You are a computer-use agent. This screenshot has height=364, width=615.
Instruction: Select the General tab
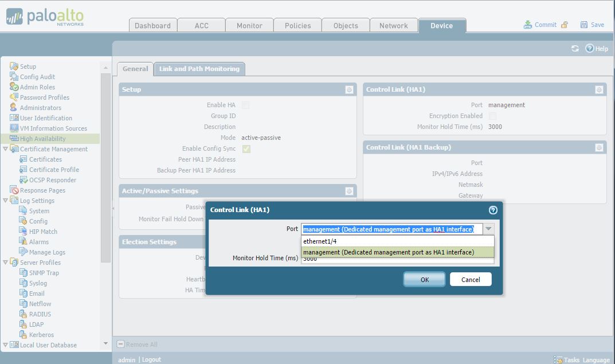pos(135,69)
